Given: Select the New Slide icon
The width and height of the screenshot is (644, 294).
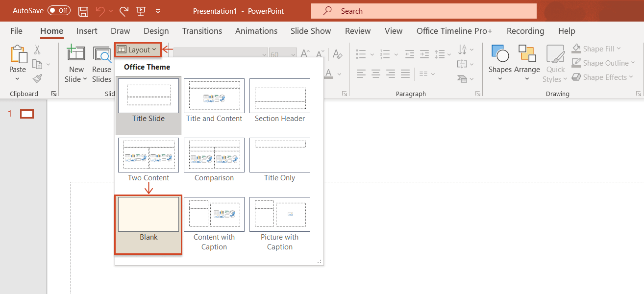Looking at the screenshot, I should (76, 54).
